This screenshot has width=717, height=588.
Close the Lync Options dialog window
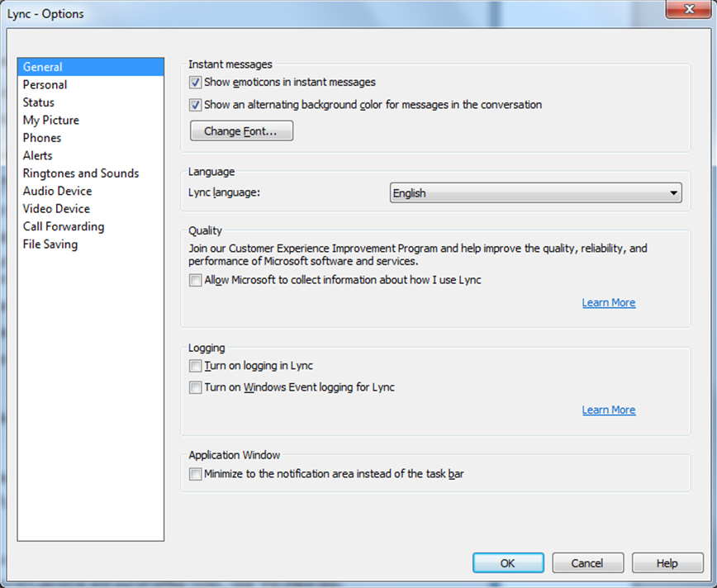[687, 10]
